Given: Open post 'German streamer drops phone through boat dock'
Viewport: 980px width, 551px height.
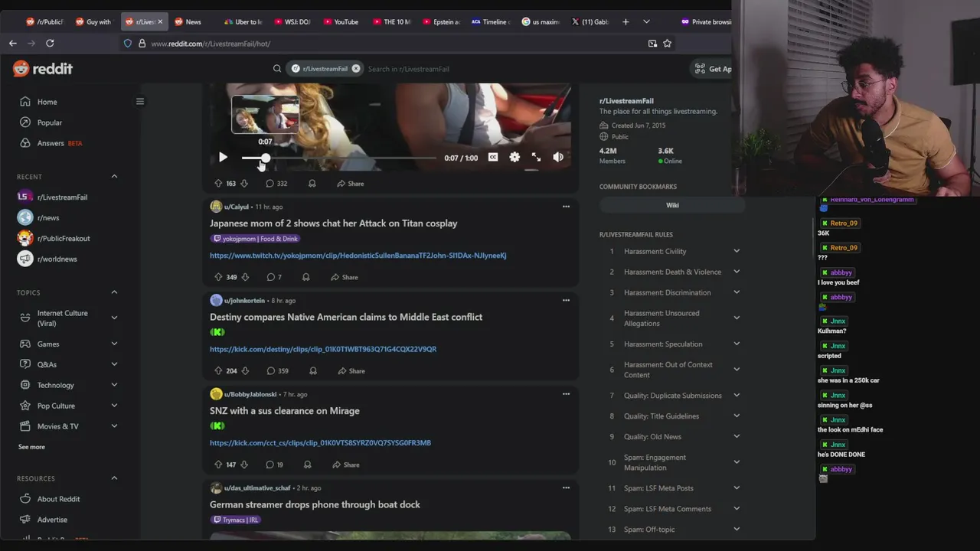Looking at the screenshot, I should tap(315, 504).
